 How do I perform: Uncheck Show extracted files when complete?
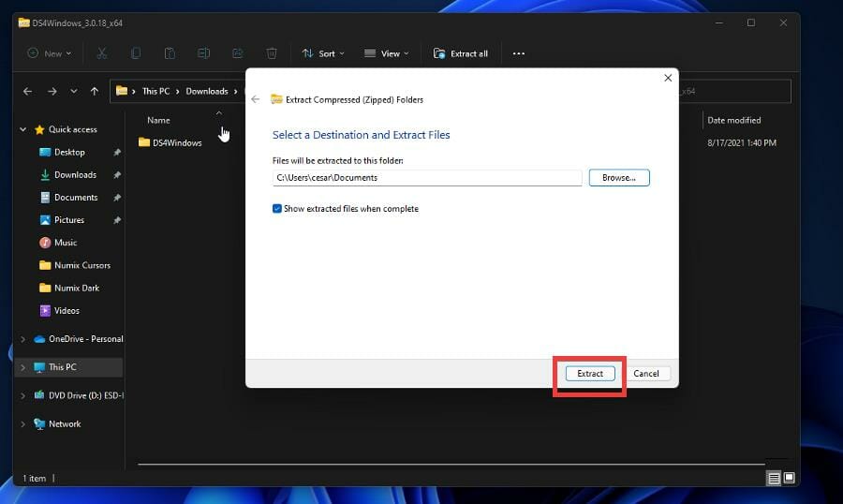click(x=277, y=209)
